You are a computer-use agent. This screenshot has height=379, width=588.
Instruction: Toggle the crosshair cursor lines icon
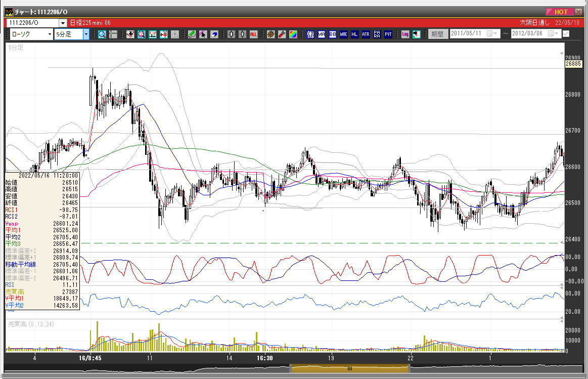coord(113,34)
